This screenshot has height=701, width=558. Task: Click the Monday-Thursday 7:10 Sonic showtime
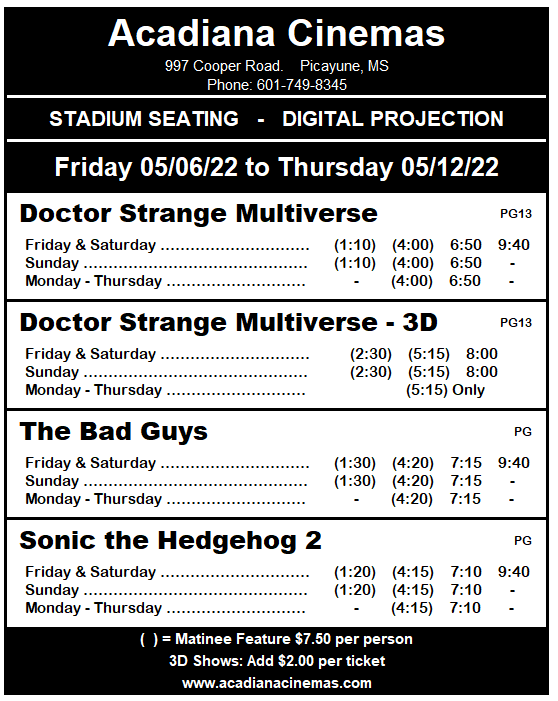[465, 608]
